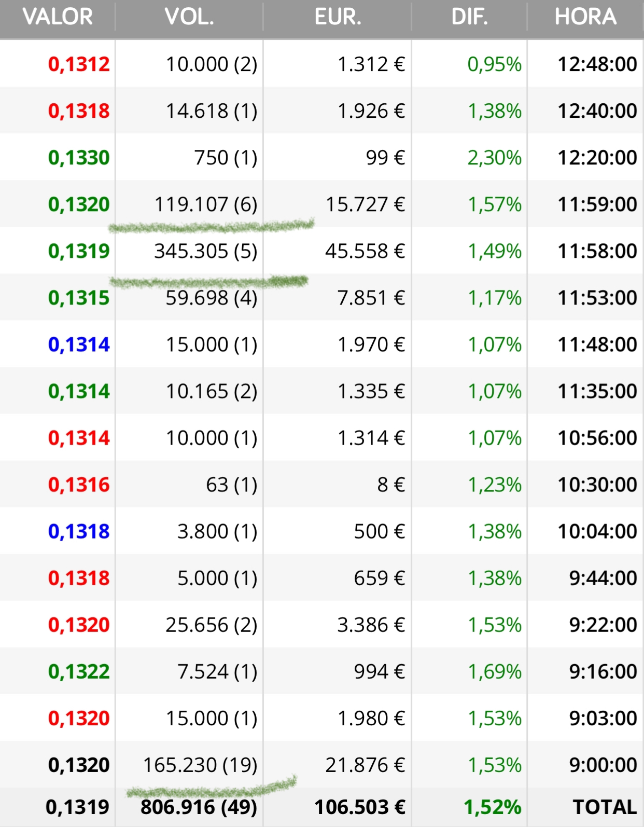Click the time 11:59:00

coord(597,204)
